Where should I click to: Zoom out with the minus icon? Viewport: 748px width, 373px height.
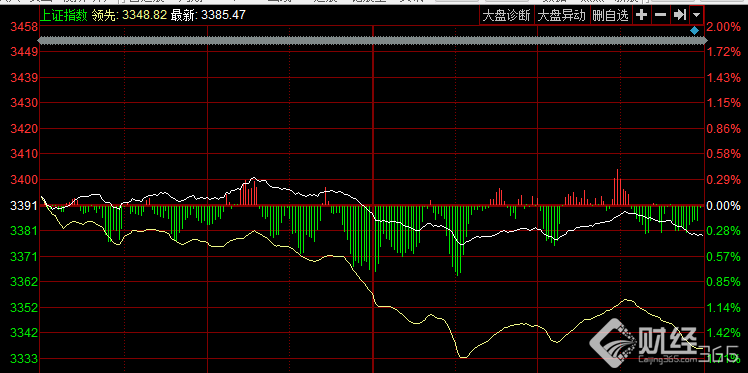point(660,15)
